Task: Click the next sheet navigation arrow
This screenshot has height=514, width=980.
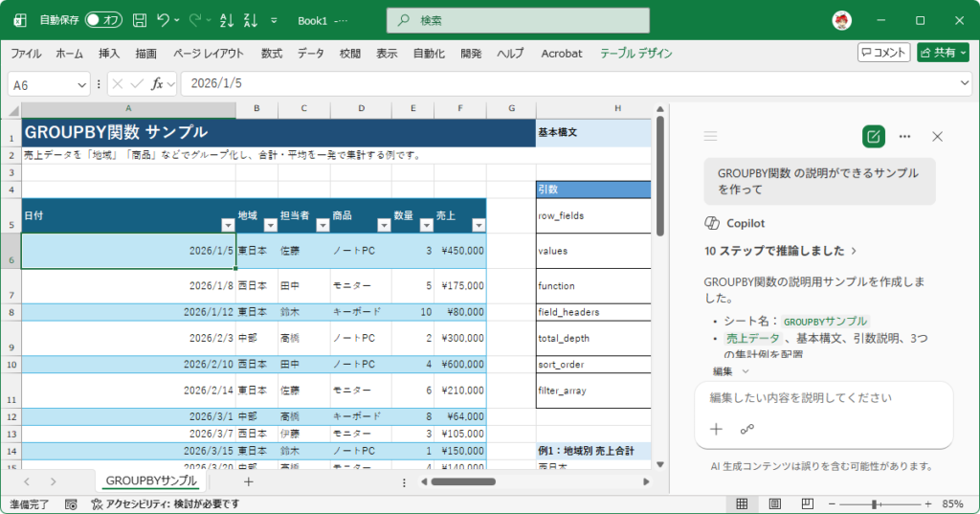Action: pos(54,481)
